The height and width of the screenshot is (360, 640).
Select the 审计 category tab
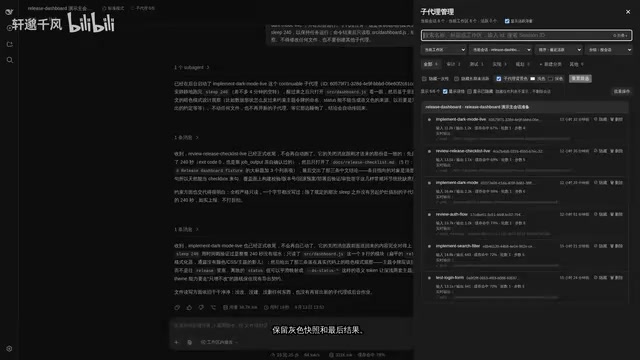pyautogui.click(x=453, y=64)
